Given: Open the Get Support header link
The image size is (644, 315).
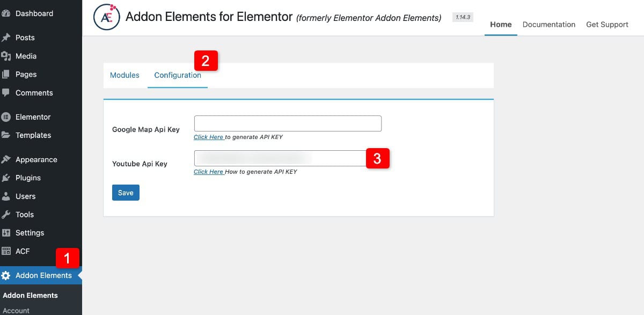Looking at the screenshot, I should pyautogui.click(x=607, y=24).
